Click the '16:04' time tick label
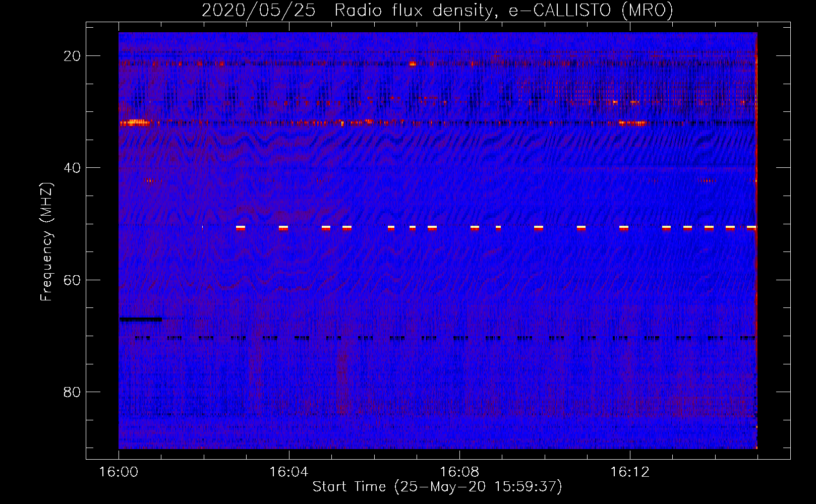Viewport: 816px width, 504px height. click(x=288, y=472)
